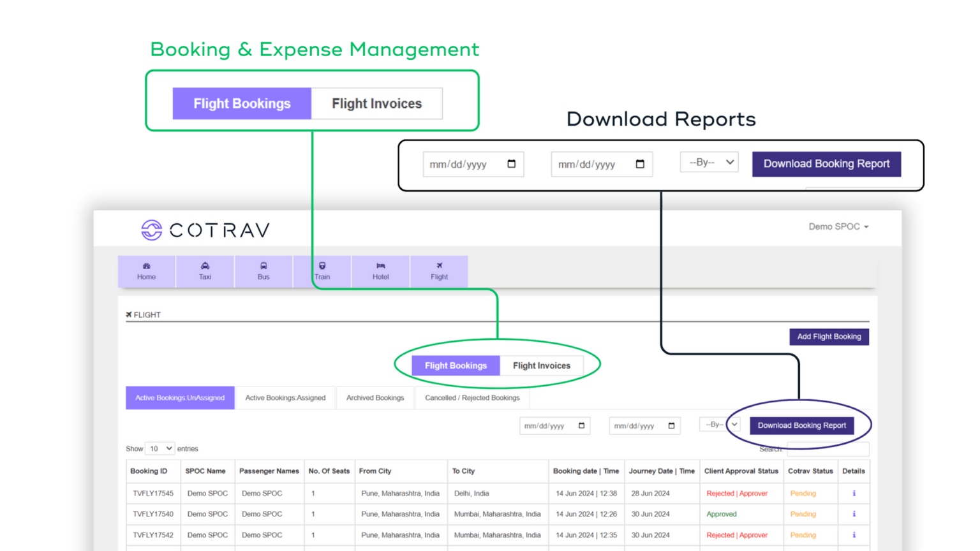Click the Approved status for TVFLY17540

(722, 514)
